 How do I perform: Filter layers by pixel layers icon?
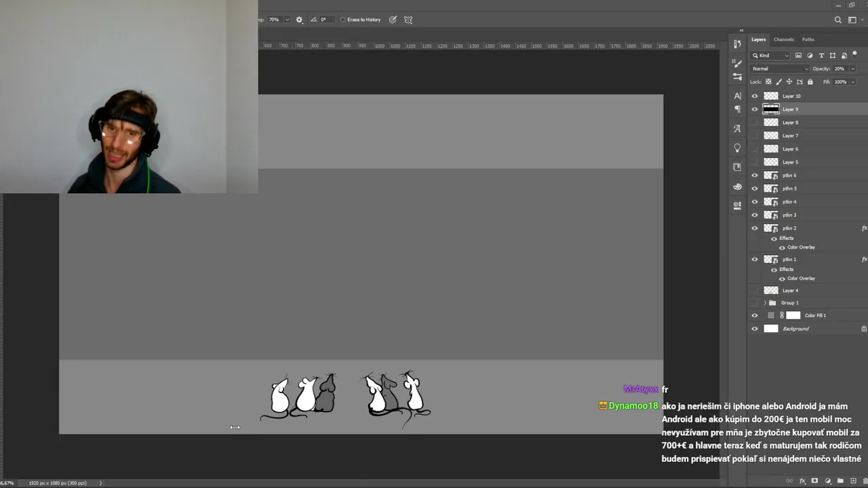(x=798, y=56)
